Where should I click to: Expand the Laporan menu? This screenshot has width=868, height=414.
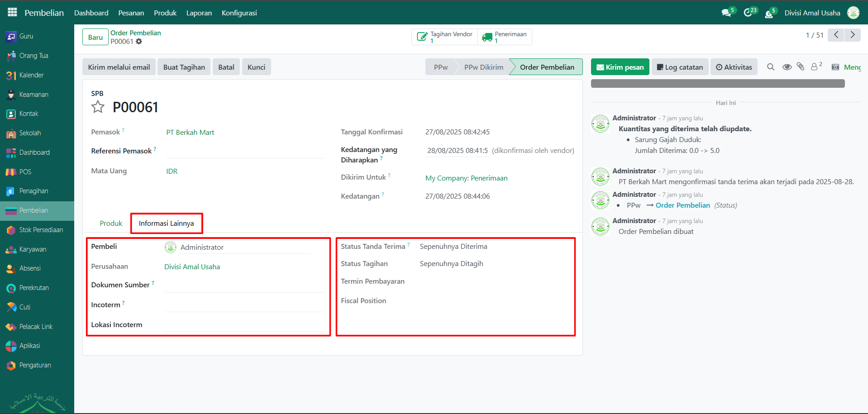[199, 13]
